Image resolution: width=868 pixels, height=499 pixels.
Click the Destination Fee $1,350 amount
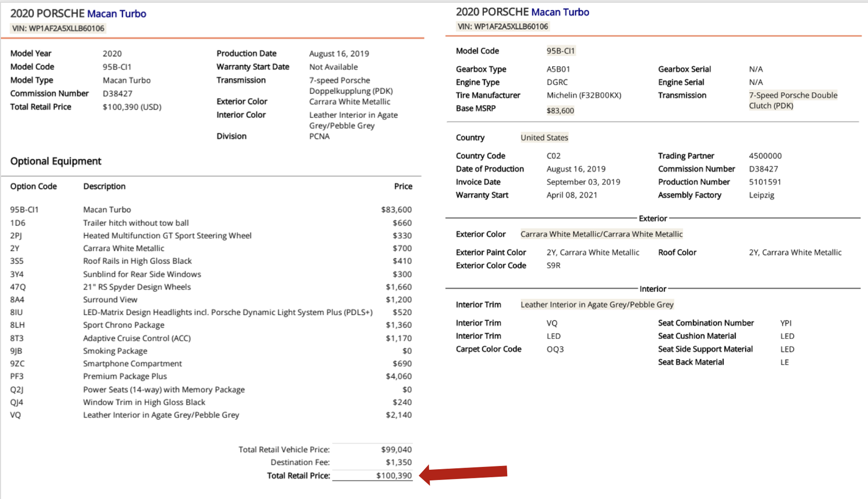pos(399,463)
